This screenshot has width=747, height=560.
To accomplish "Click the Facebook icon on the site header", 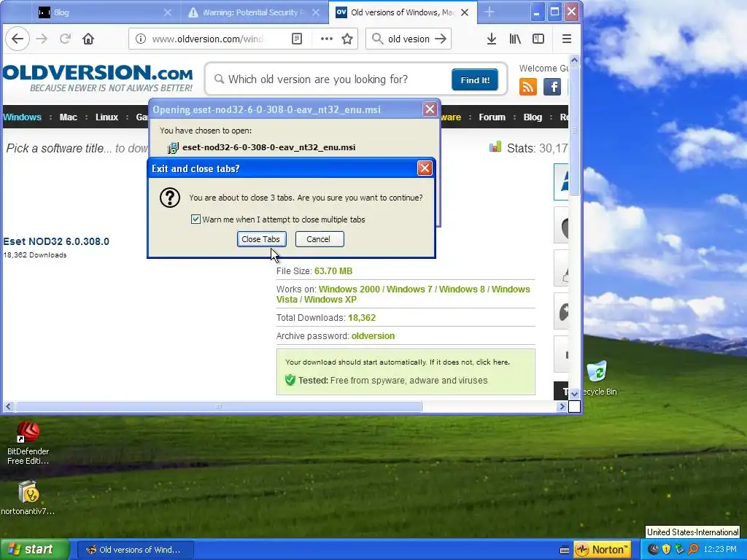I will (552, 87).
